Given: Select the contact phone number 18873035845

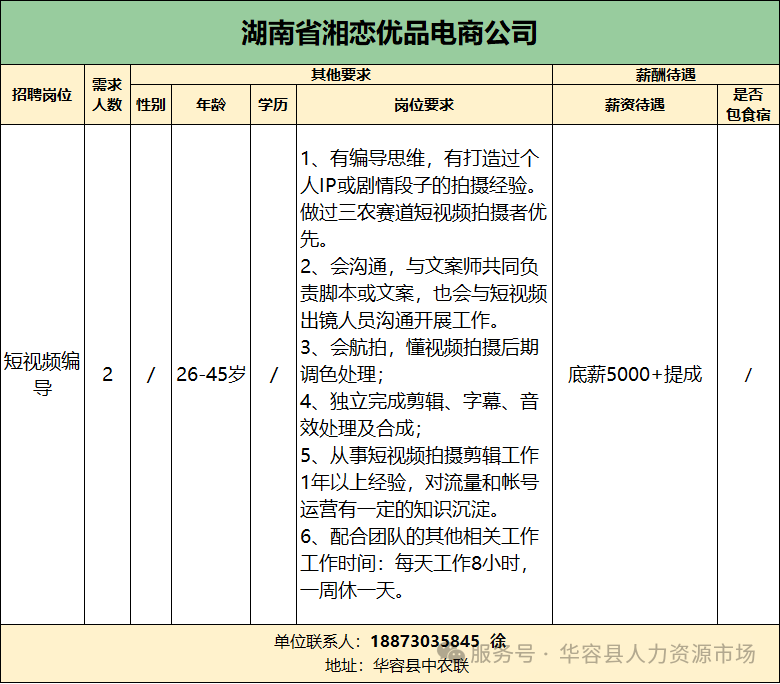Looking at the screenshot, I should point(424,641).
